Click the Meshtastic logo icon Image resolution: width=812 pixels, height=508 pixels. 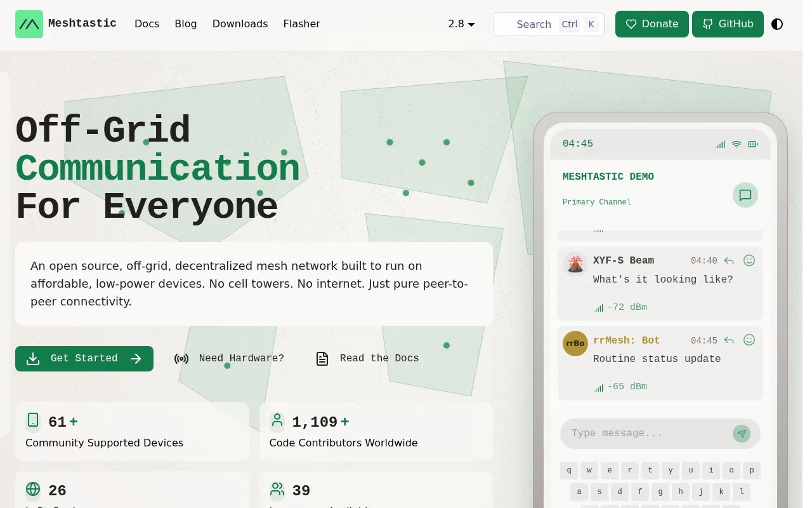[x=29, y=24]
